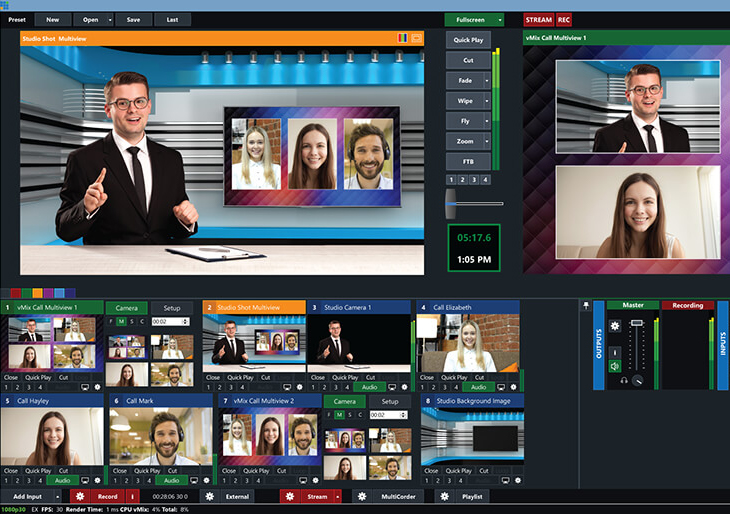This screenshot has height=514, width=730.
Task: Open gear settings of Studio Shot Multiview input
Action: (x=300, y=387)
